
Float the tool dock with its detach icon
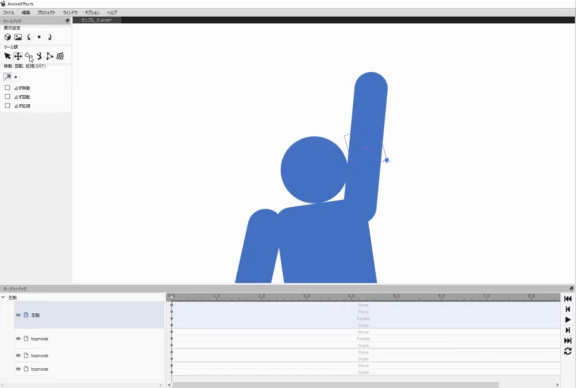pos(67,21)
